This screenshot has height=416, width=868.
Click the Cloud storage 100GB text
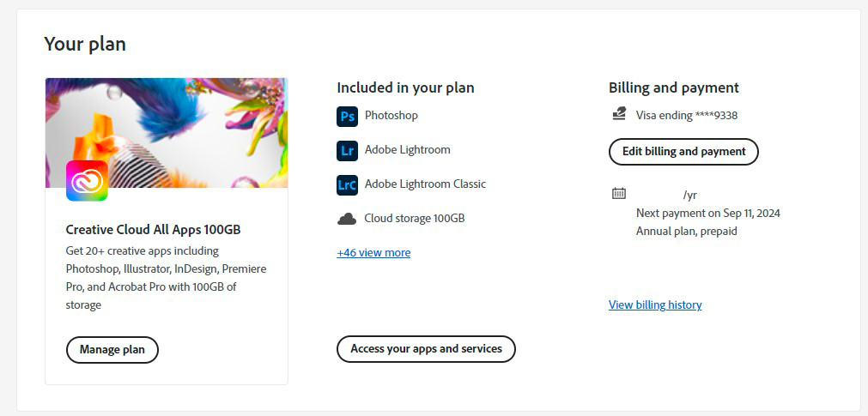coord(415,219)
